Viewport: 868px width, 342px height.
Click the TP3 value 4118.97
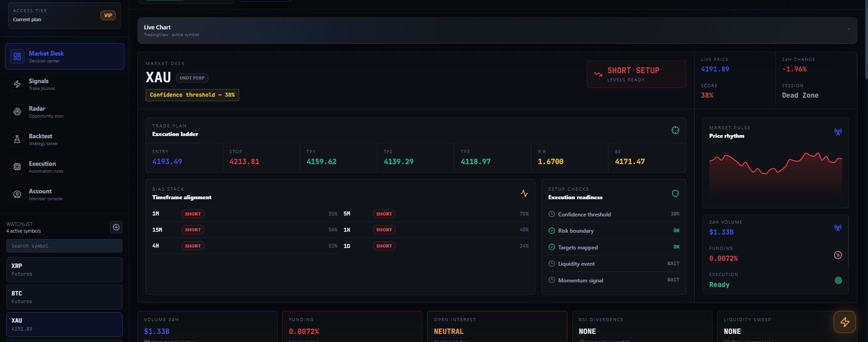(476, 162)
